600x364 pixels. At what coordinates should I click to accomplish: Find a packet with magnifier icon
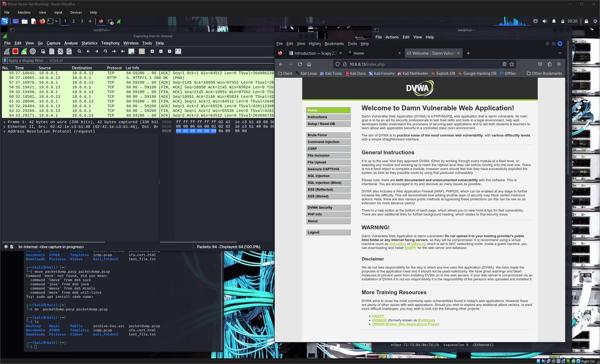[80, 51]
